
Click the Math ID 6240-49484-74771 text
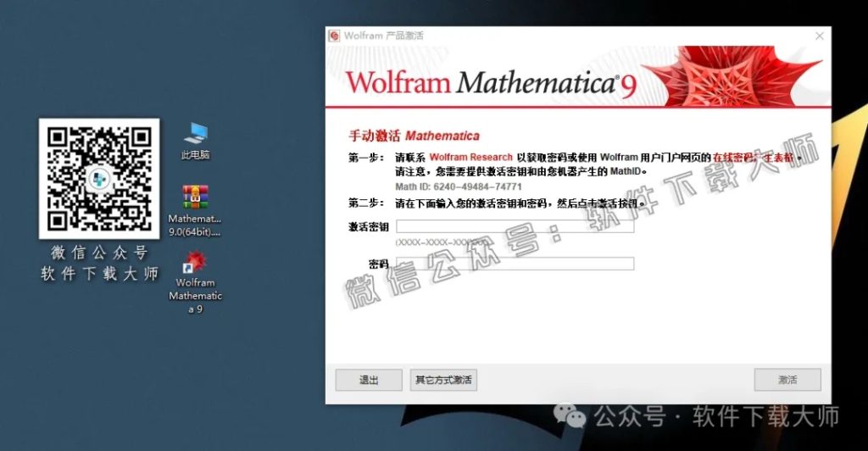tap(459, 187)
